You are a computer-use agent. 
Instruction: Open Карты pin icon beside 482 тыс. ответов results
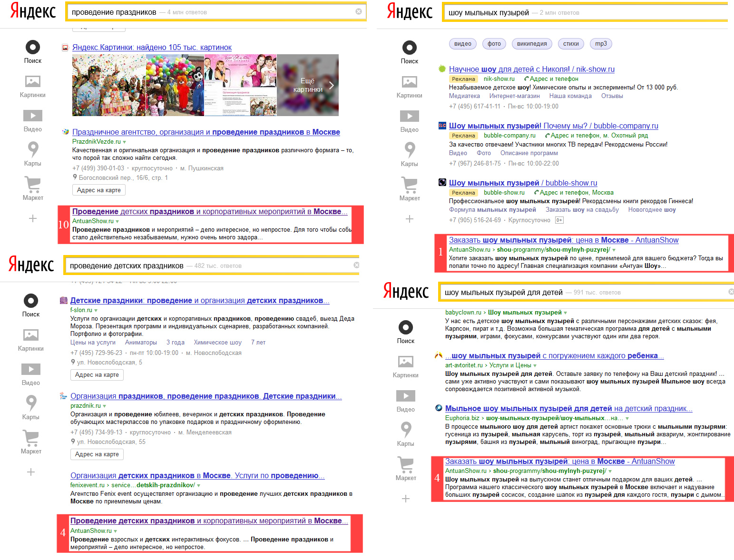point(31,403)
